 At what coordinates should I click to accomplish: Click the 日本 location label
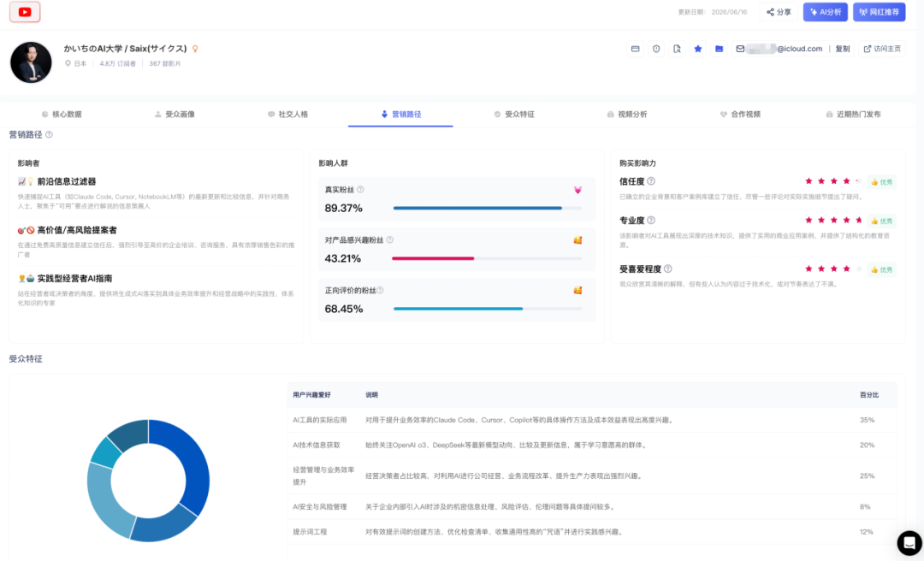pos(80,63)
